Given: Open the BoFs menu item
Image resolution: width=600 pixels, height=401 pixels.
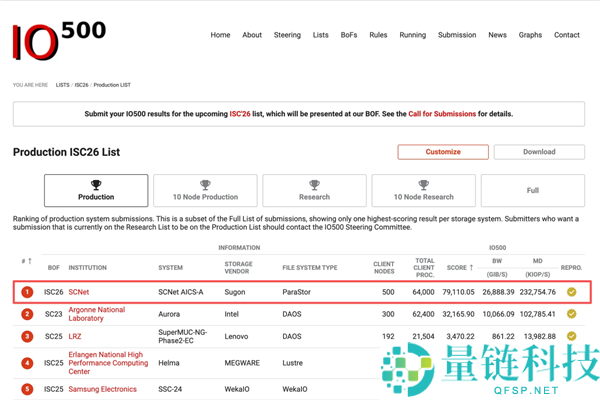Looking at the screenshot, I should tap(349, 35).
